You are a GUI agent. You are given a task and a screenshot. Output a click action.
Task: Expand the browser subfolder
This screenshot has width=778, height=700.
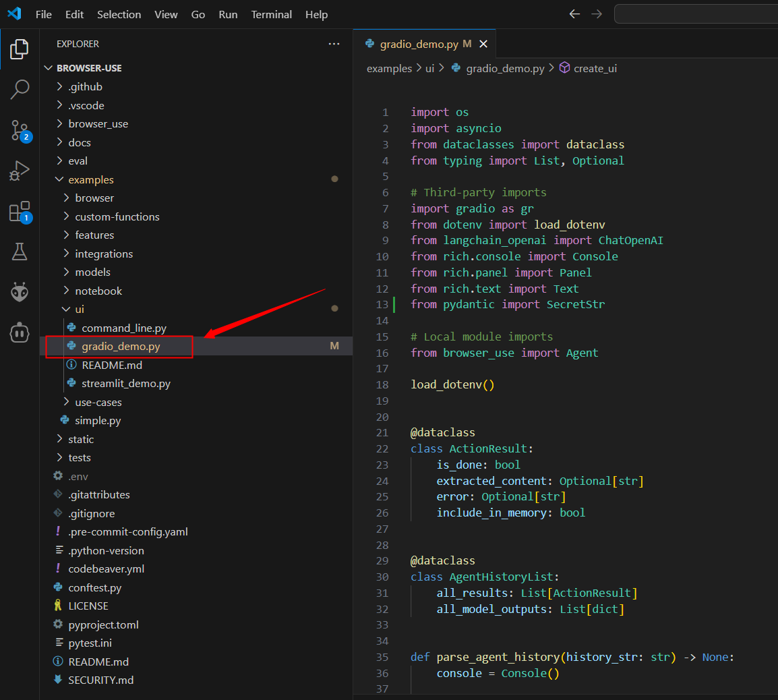click(x=196, y=198)
